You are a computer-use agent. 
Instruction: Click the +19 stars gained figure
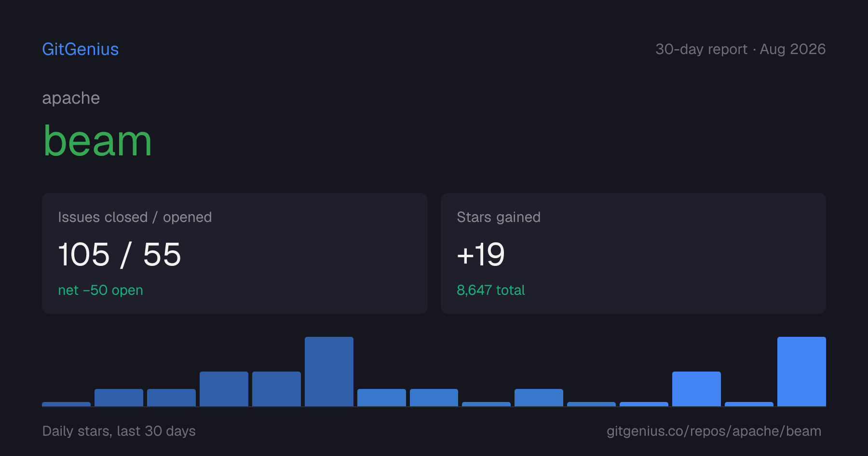coord(481,254)
